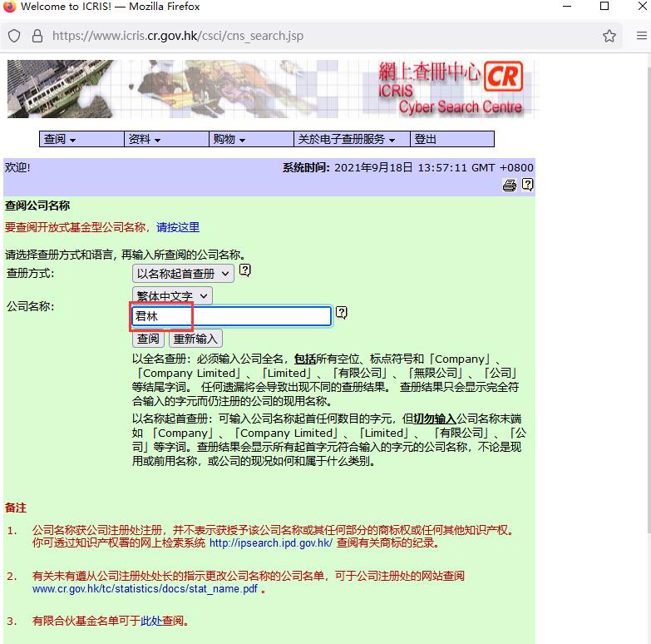651x644 pixels.
Task: Open help icon beside the printer
Action: 527,186
